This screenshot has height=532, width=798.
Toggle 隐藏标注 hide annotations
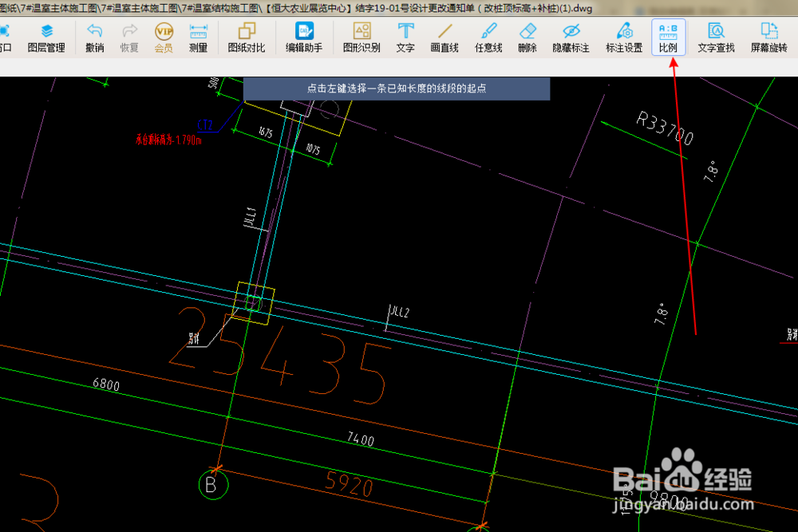(x=571, y=38)
